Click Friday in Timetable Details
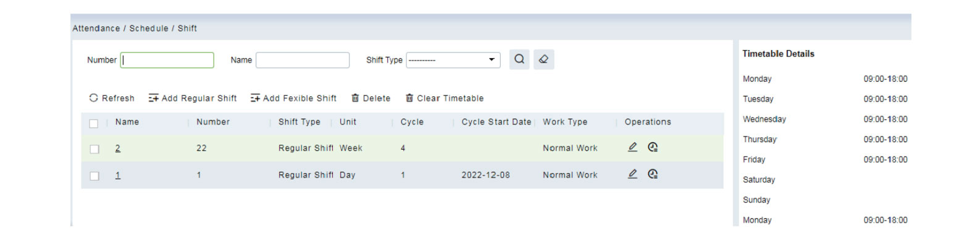This screenshot has width=980, height=241. (754, 159)
